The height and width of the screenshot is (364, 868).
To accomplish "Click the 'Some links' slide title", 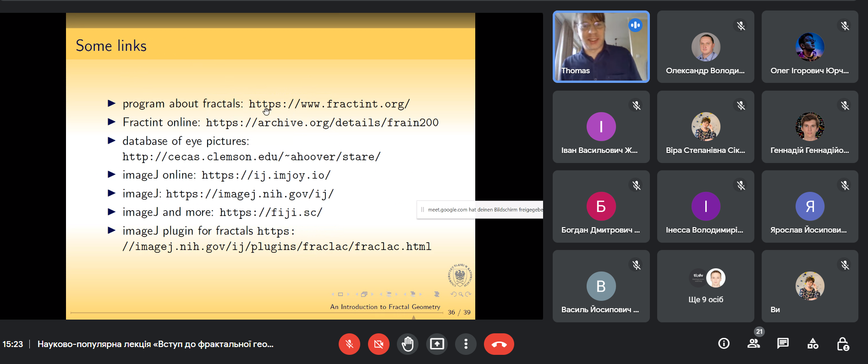I will pos(111,46).
